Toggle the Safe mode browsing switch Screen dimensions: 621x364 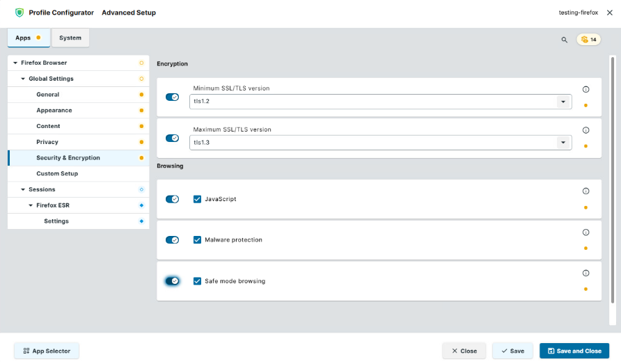172,281
